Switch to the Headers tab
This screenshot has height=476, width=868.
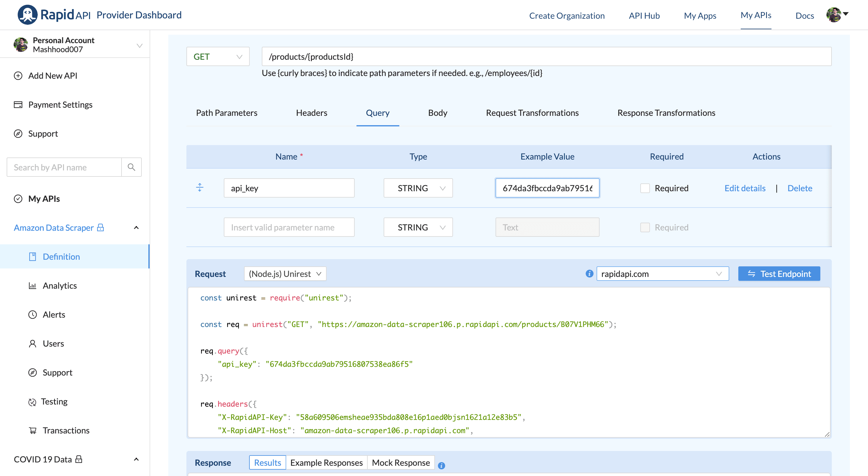pos(311,113)
